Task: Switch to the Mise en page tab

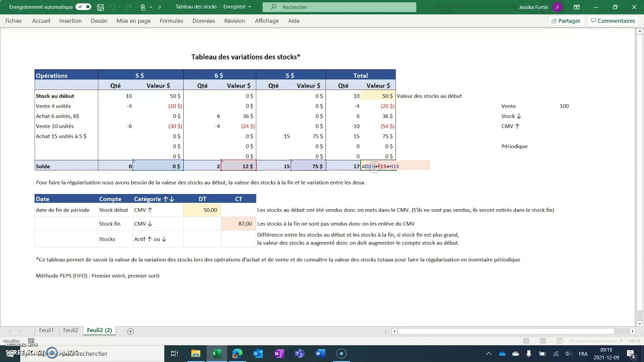Action: [x=133, y=21]
